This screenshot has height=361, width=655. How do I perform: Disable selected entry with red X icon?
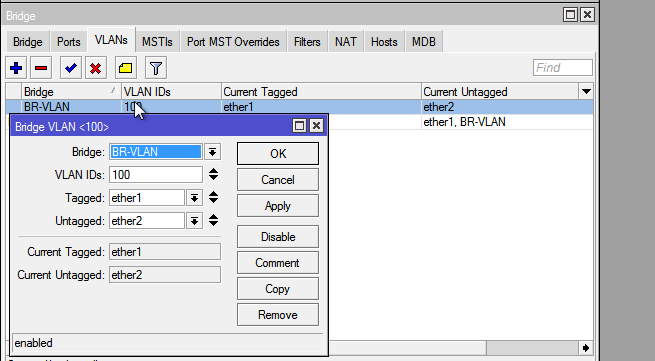(x=96, y=68)
